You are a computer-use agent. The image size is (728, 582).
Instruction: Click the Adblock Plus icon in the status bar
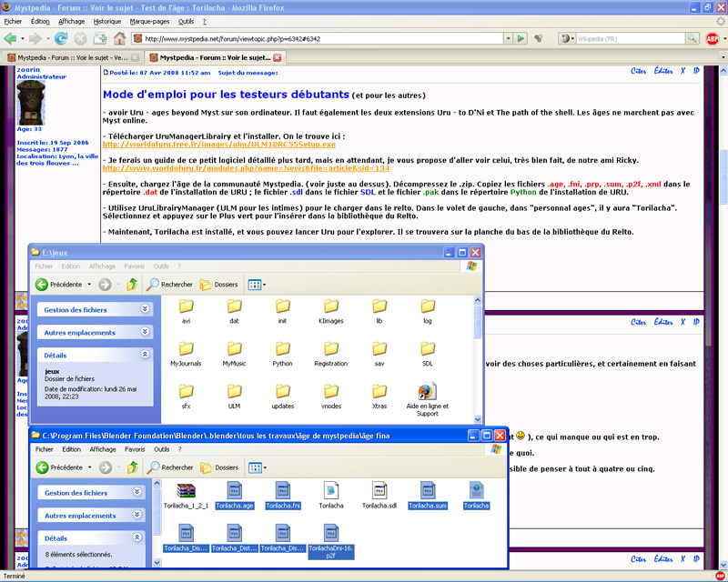[x=720, y=576]
